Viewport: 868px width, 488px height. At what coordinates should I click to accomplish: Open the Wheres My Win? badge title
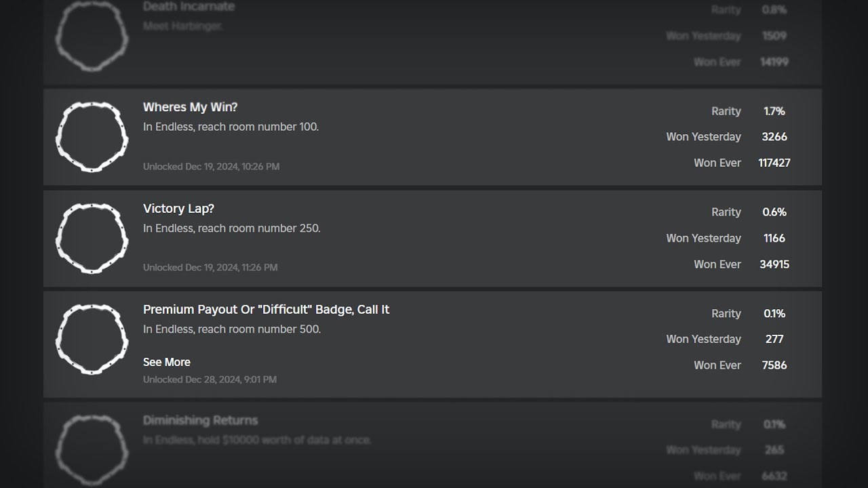(190, 107)
